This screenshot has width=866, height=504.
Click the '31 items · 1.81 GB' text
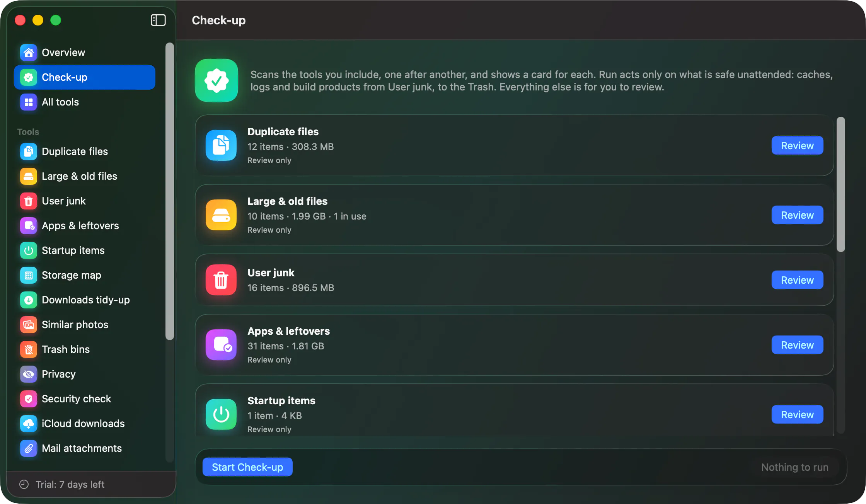pos(286,346)
